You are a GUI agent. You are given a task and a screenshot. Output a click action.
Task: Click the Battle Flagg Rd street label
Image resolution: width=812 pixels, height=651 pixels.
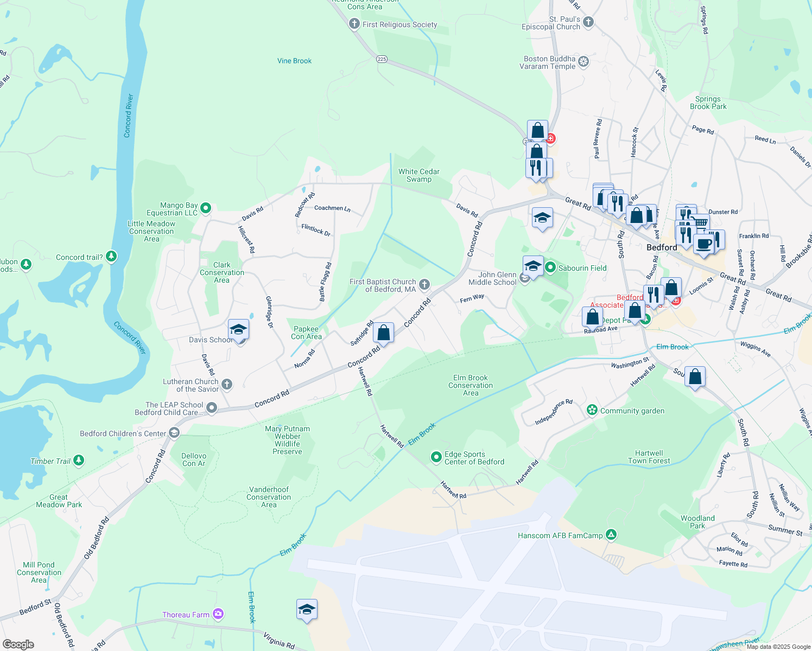click(325, 282)
